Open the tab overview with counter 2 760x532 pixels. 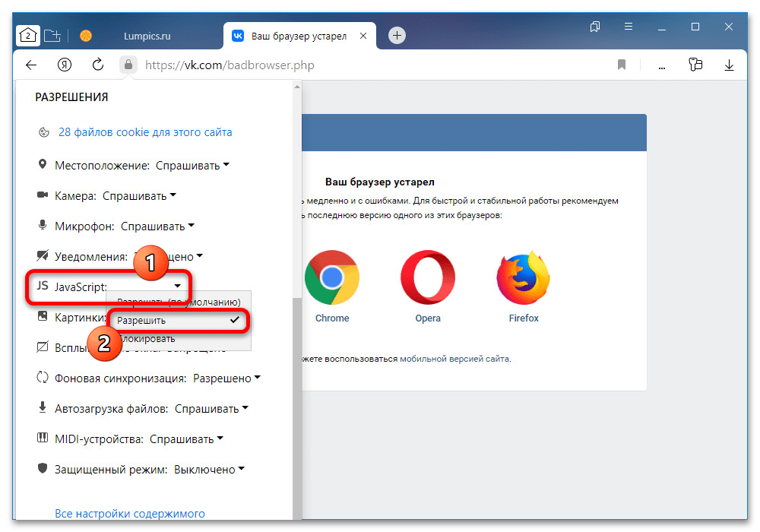28,36
